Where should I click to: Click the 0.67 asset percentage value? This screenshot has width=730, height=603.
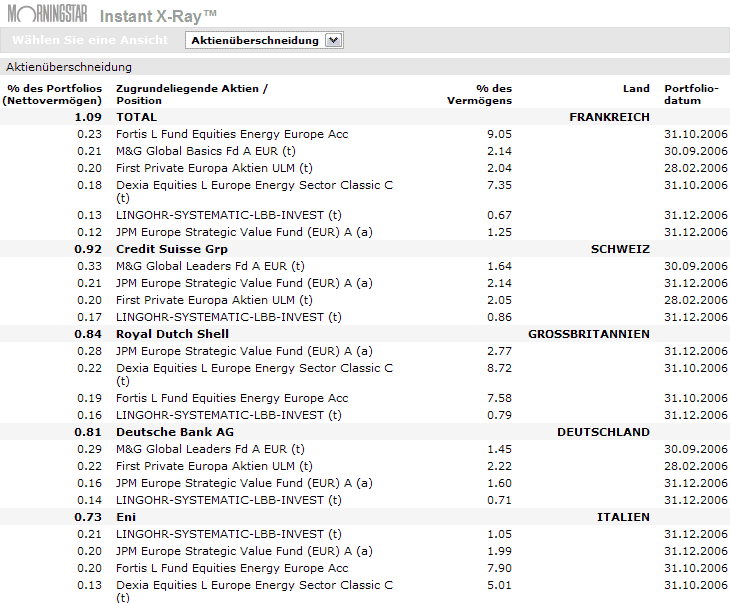[499, 215]
